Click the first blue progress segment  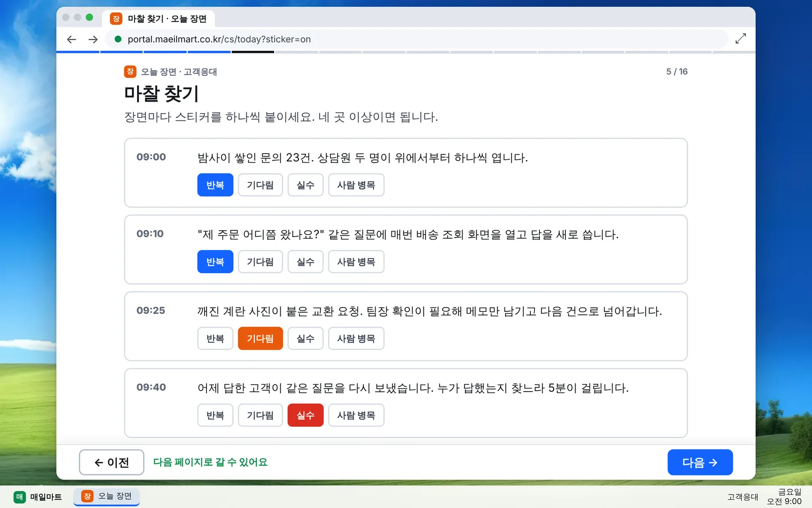coord(78,52)
